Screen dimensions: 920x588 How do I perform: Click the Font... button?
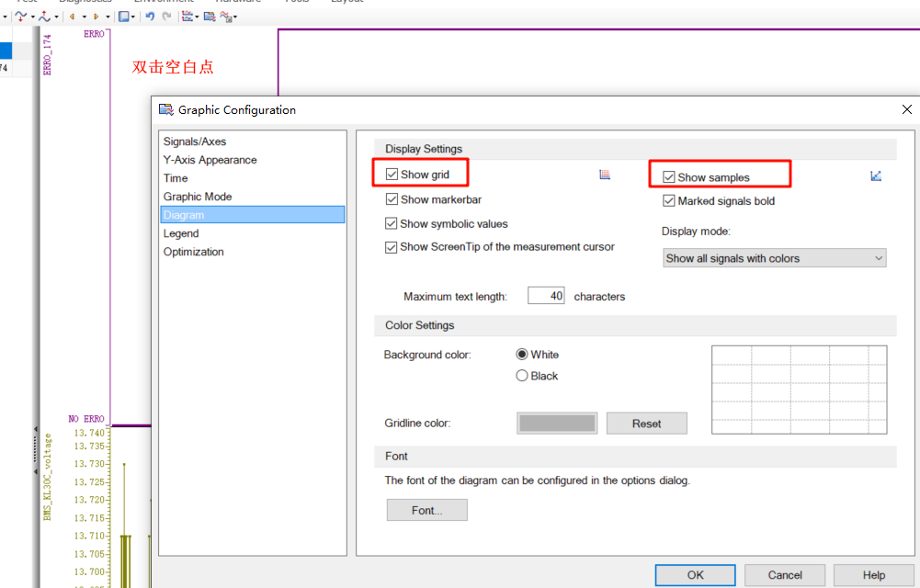[x=427, y=510]
